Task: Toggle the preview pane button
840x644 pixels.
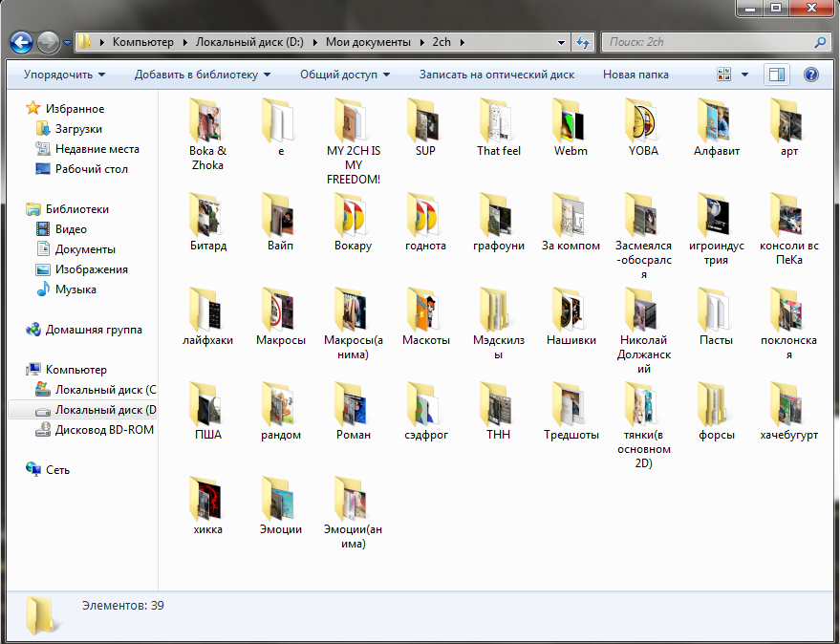Action: (x=776, y=75)
